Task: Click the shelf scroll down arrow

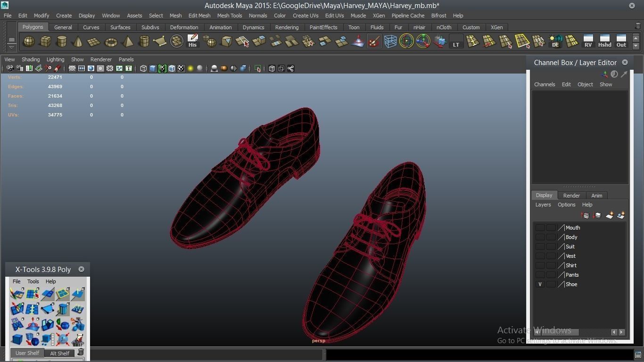Action: [x=636, y=46]
